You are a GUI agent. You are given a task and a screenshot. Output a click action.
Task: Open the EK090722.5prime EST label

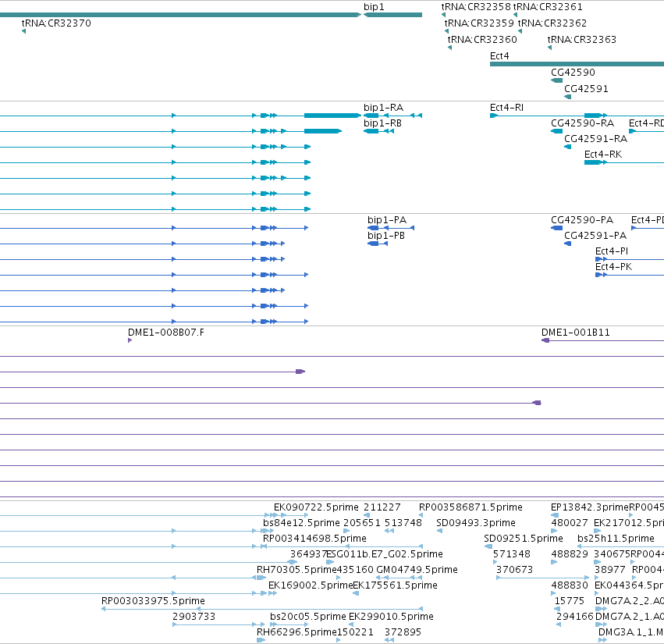(316, 507)
